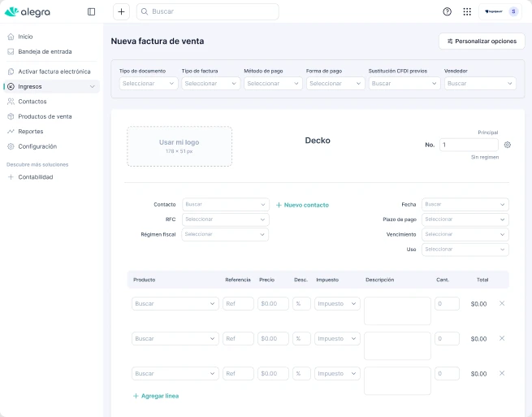Click Personalizar opciones button
Image resolution: width=532 pixels, height=417 pixels.
[482, 41]
